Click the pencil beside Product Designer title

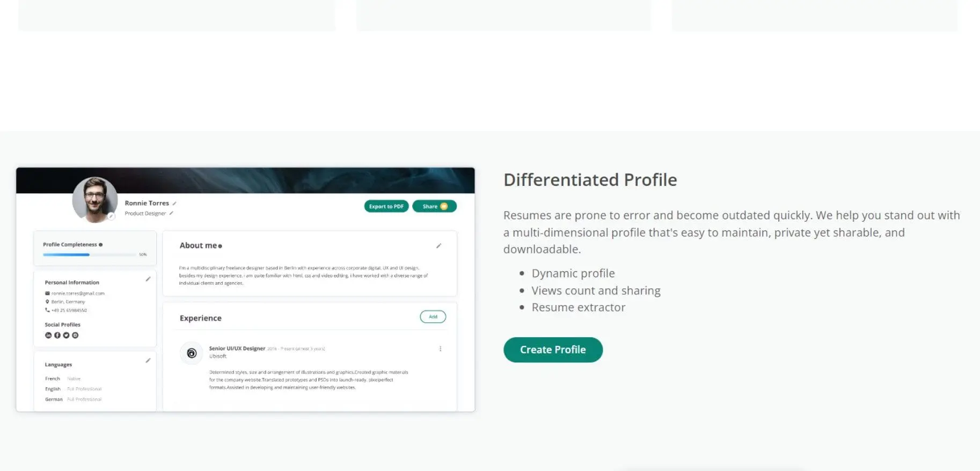pos(171,213)
